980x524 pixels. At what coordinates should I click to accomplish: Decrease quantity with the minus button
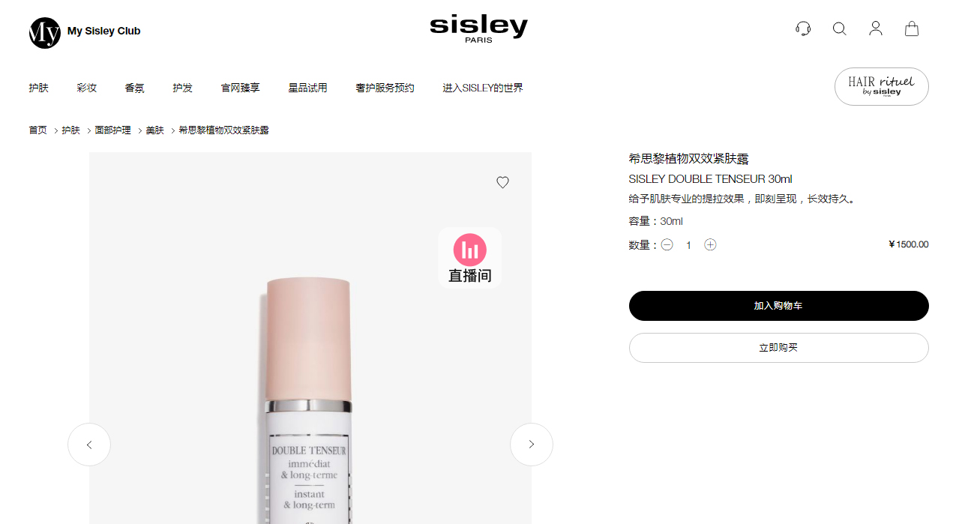667,244
